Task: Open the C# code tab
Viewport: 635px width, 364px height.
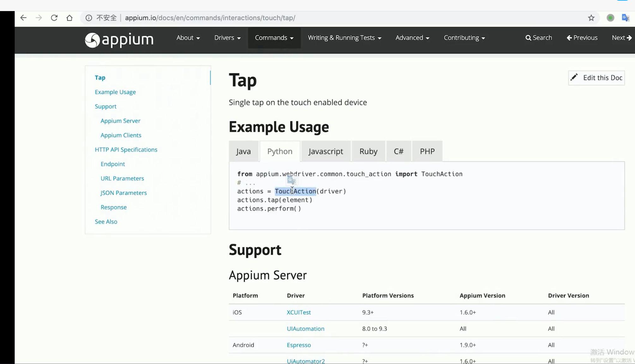Action: [399, 151]
